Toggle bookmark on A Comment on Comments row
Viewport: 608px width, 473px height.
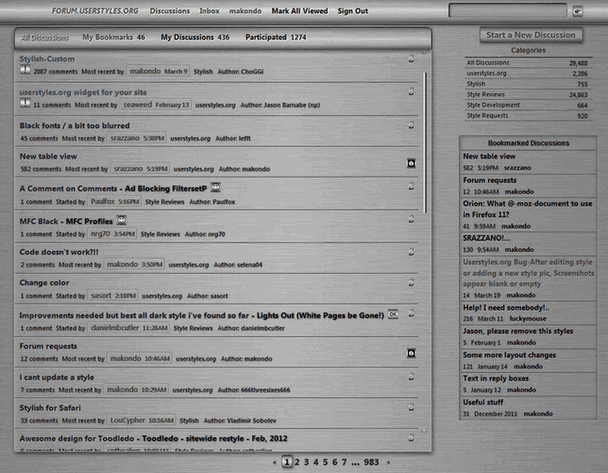click(411, 186)
